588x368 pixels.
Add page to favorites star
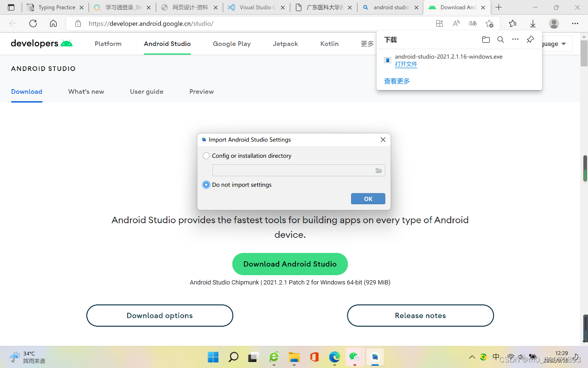coord(489,24)
